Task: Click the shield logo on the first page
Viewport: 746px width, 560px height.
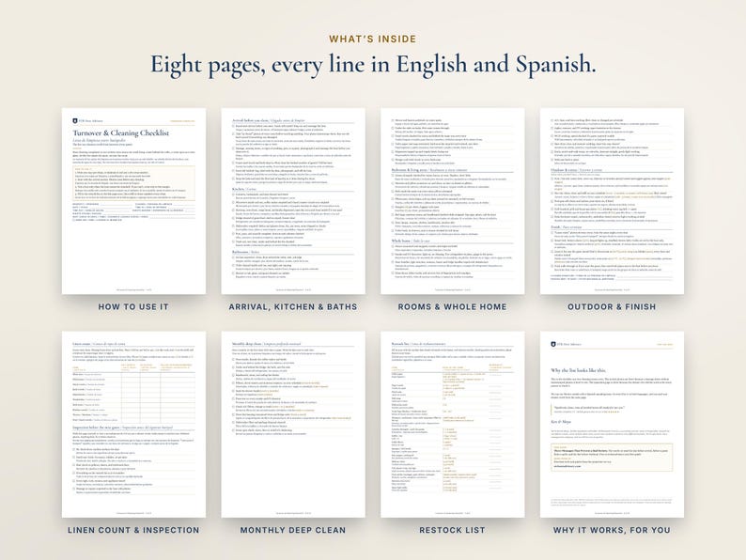Action: click(x=75, y=121)
